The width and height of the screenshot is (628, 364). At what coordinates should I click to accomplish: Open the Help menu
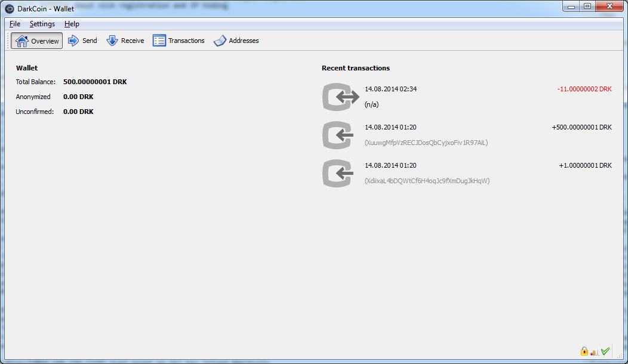tap(72, 24)
